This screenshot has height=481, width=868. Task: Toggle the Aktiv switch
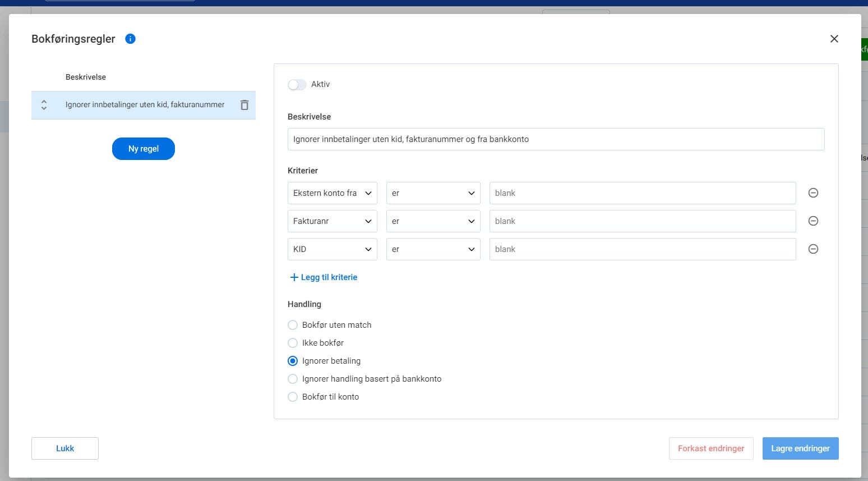(x=297, y=84)
